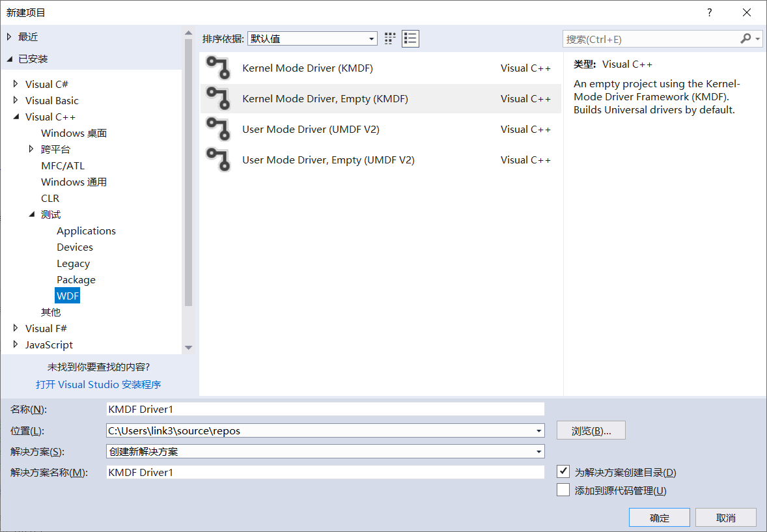Select User Mode Driver, Empty (UMDF V2) text
Viewport: 767px width, 532px height.
click(328, 160)
